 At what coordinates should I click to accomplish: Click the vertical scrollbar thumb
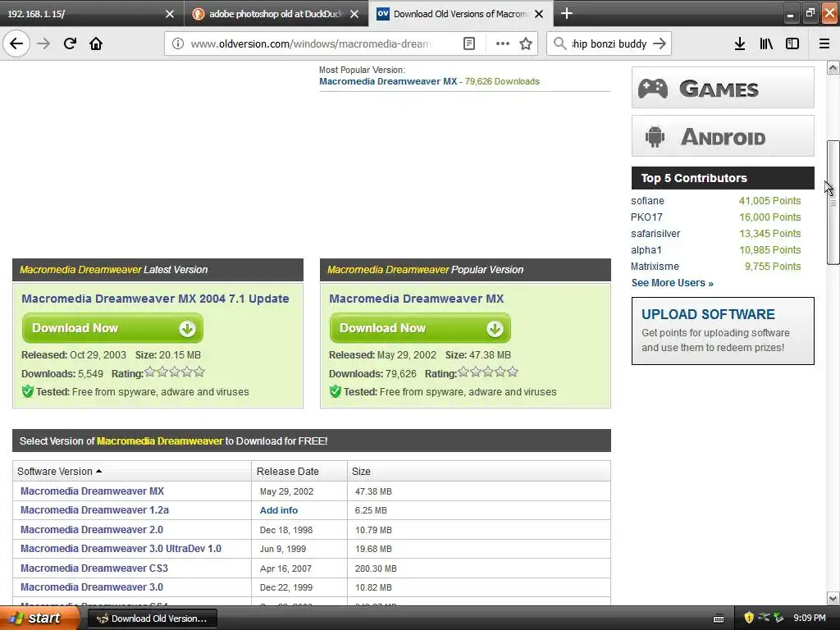[x=833, y=202]
